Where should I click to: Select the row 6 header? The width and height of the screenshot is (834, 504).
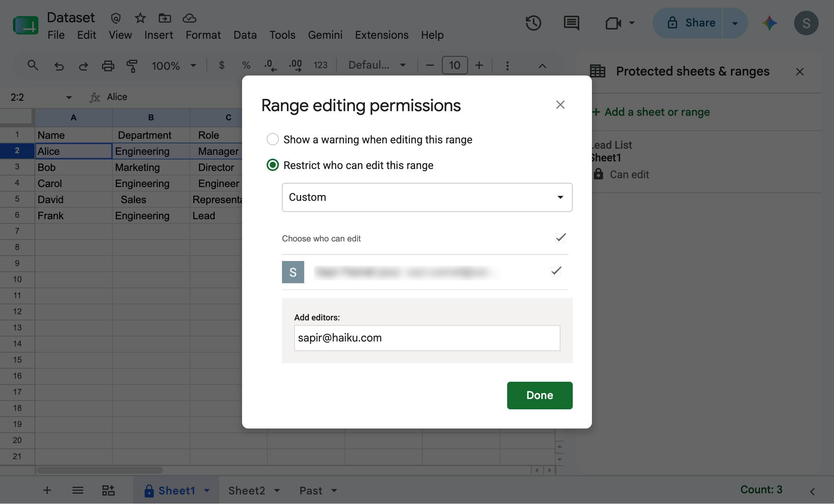point(17,215)
